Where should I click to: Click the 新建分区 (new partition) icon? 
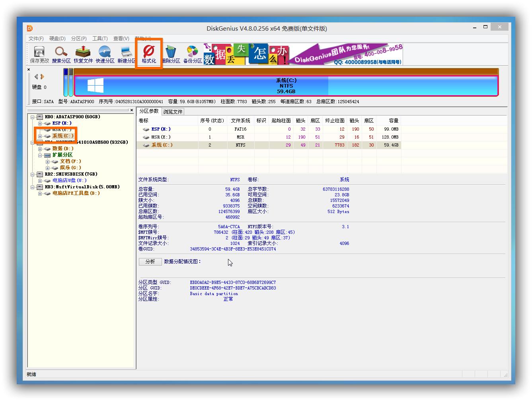point(126,54)
